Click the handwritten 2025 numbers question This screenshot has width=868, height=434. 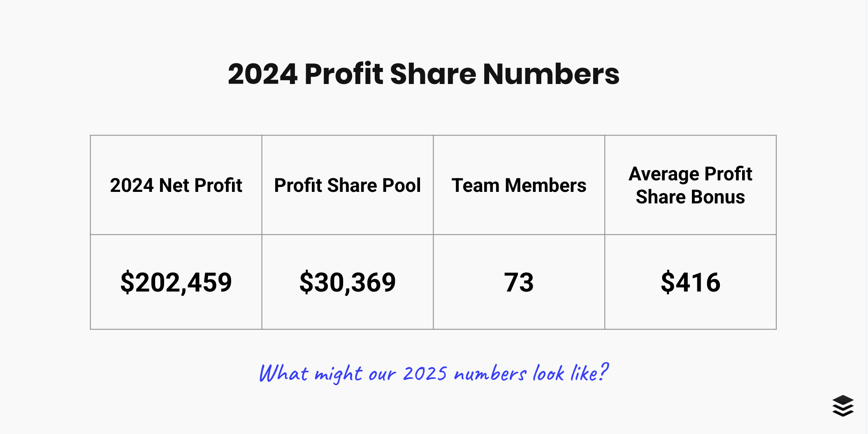pos(434,373)
